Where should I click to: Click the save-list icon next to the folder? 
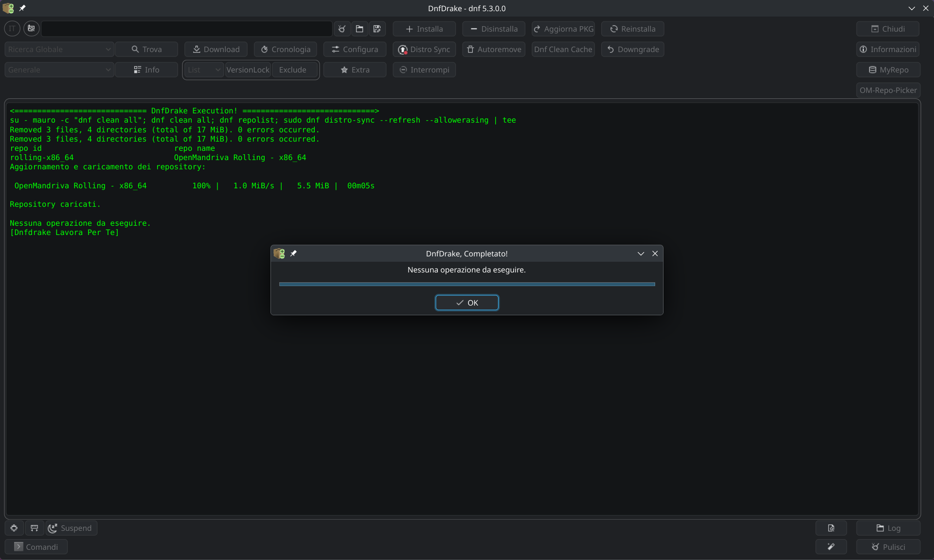pos(377,29)
